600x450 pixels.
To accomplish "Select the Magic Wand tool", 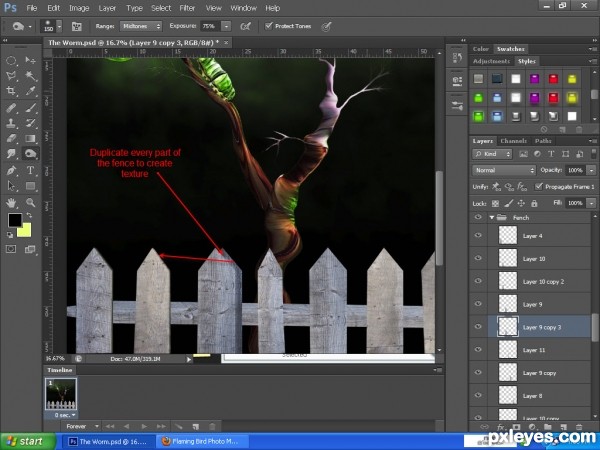I will point(30,75).
